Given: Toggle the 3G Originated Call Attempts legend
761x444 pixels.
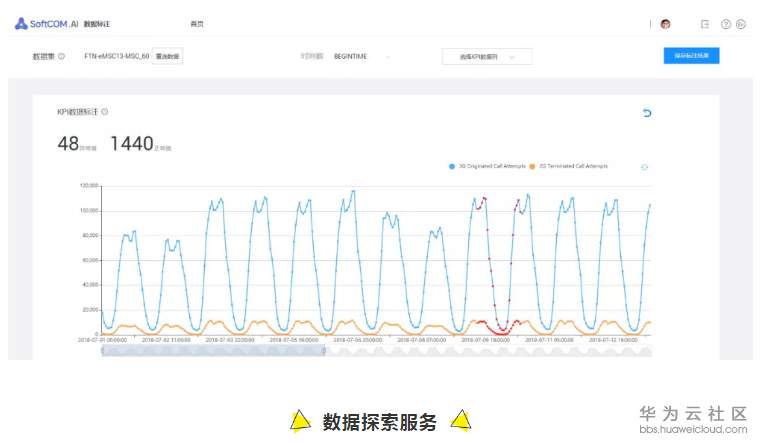Looking at the screenshot, I should (x=487, y=166).
